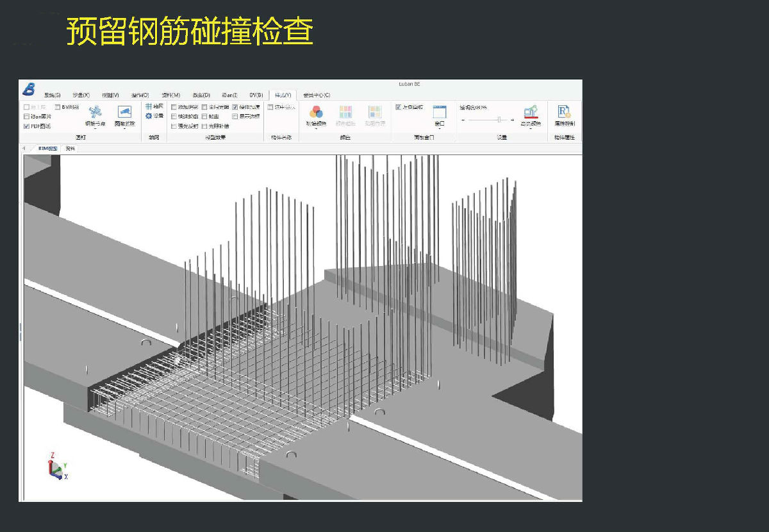The image size is (769, 532).
Task: Expand dropdown under the color scheme button
Action: pos(316,129)
